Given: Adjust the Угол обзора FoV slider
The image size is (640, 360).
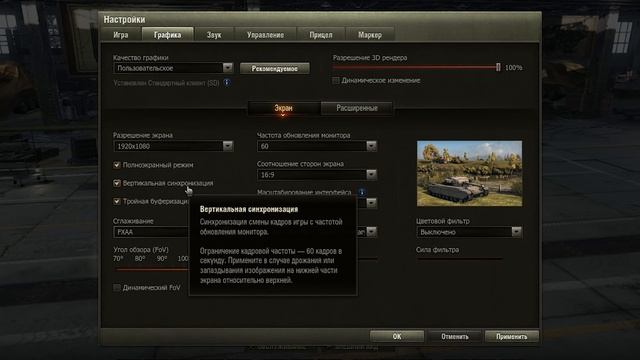Looking at the screenshot, I should (152, 269).
